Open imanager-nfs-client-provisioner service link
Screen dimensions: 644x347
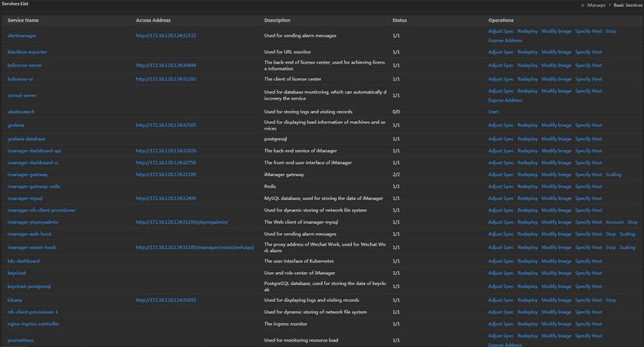point(41,211)
